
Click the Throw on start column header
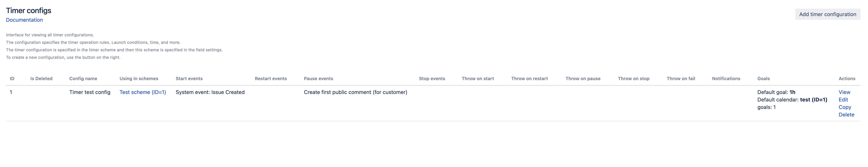(477, 78)
